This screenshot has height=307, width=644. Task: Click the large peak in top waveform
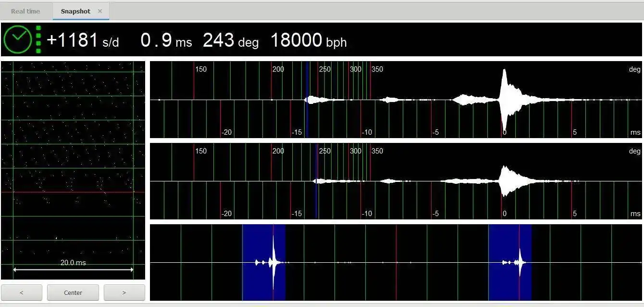[x=504, y=99]
